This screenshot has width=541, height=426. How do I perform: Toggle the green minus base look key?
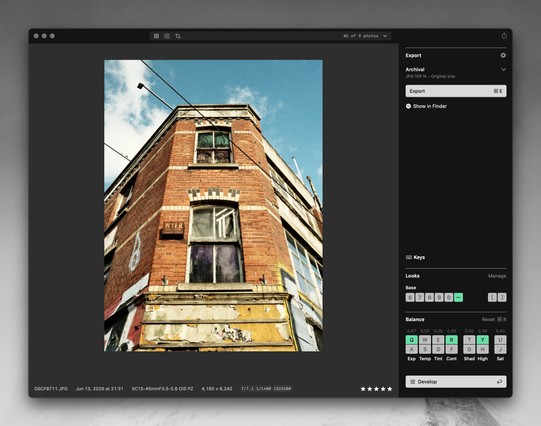(x=458, y=297)
